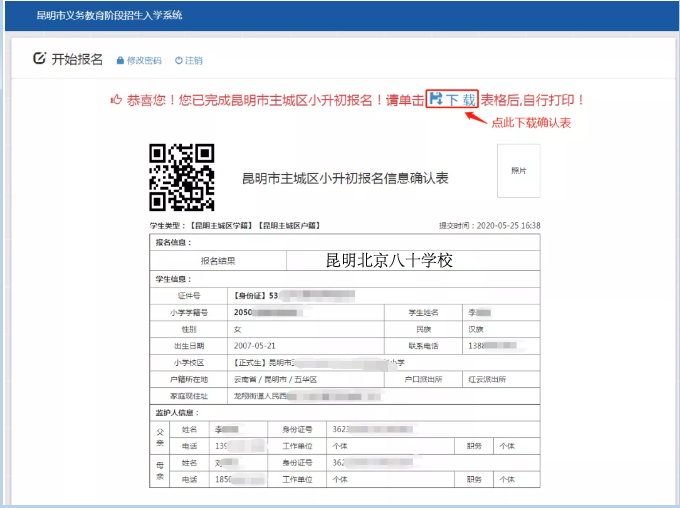The width and height of the screenshot is (680, 508).
Task: Open the 修改密码 link
Action: 144,61
